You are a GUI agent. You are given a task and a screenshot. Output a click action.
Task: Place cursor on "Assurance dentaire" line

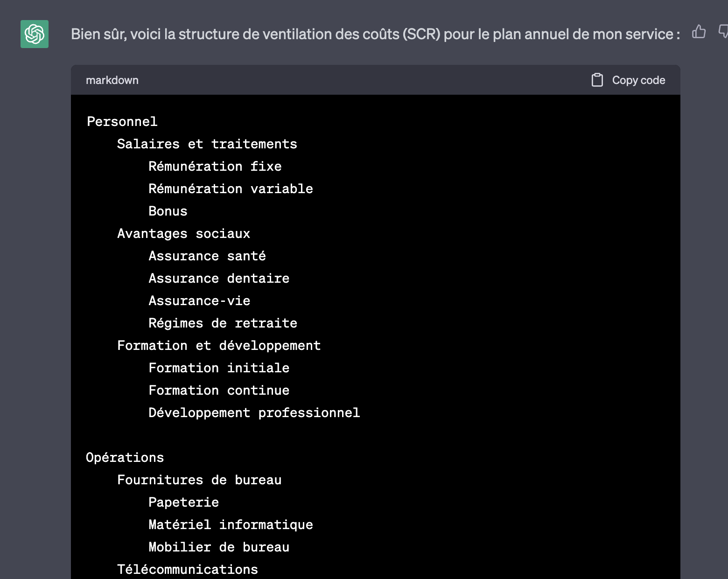pos(219,279)
